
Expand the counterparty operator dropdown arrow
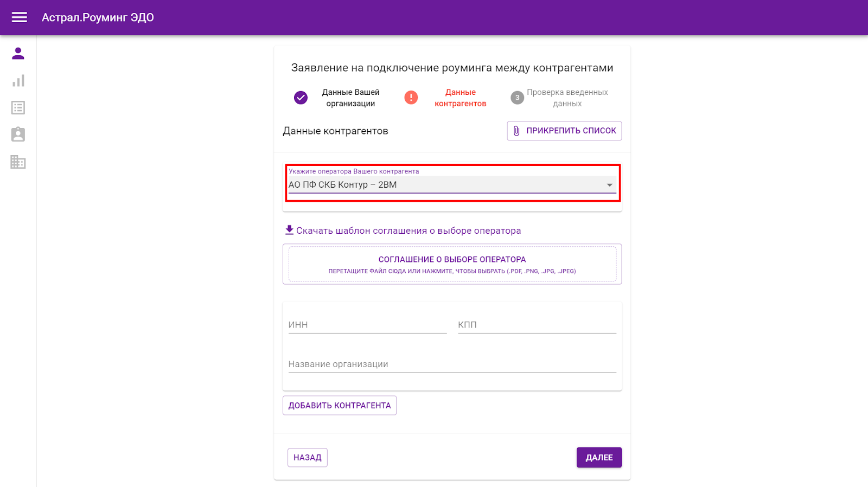click(x=609, y=185)
